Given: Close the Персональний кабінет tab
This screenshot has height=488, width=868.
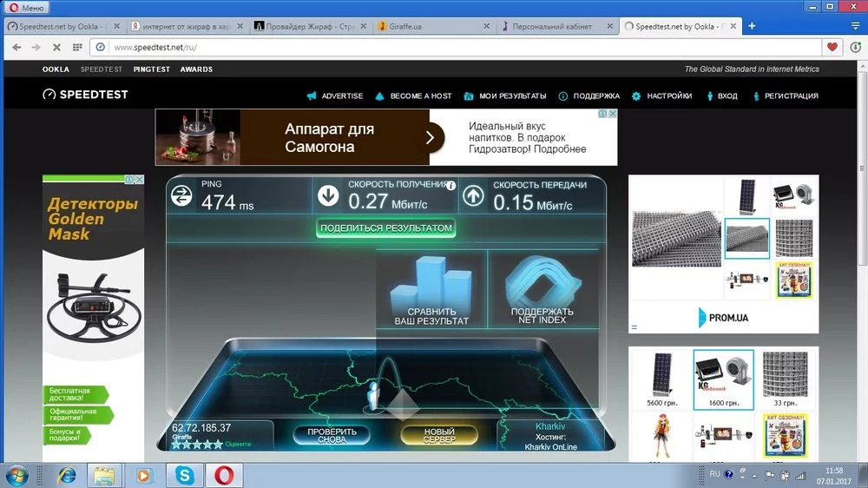Looking at the screenshot, I should pos(609,26).
